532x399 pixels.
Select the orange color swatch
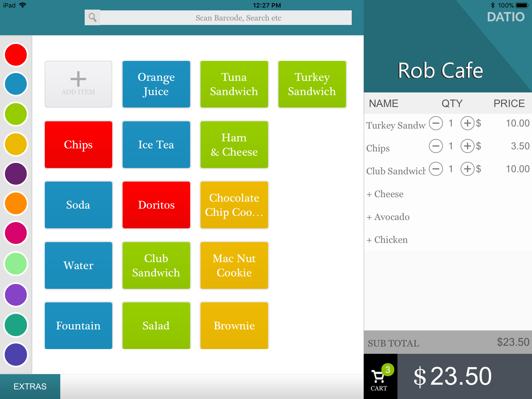pyautogui.click(x=15, y=203)
